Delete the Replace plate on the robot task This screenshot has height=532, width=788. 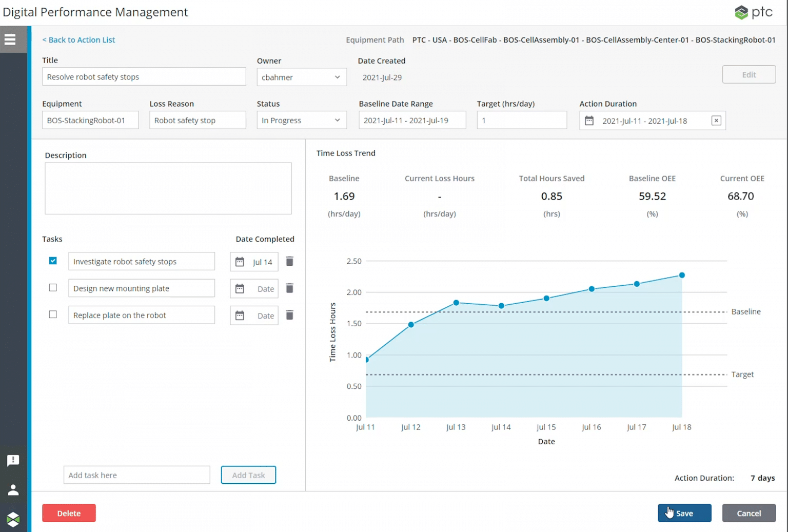289,315
